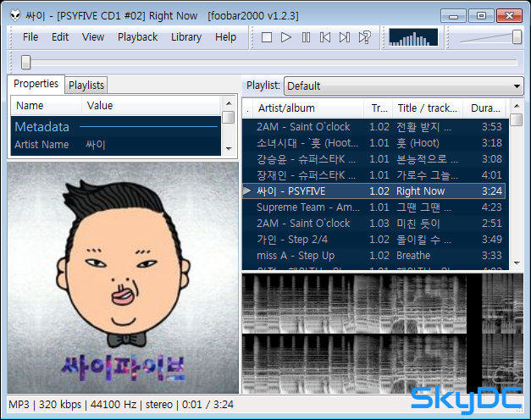Skip to the next track
This screenshot has width=531, height=420.
(345, 37)
